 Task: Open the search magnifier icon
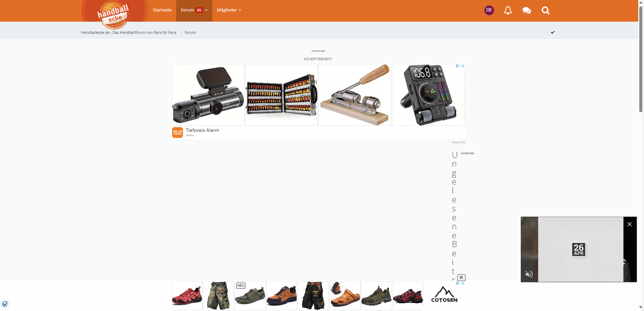tap(545, 10)
